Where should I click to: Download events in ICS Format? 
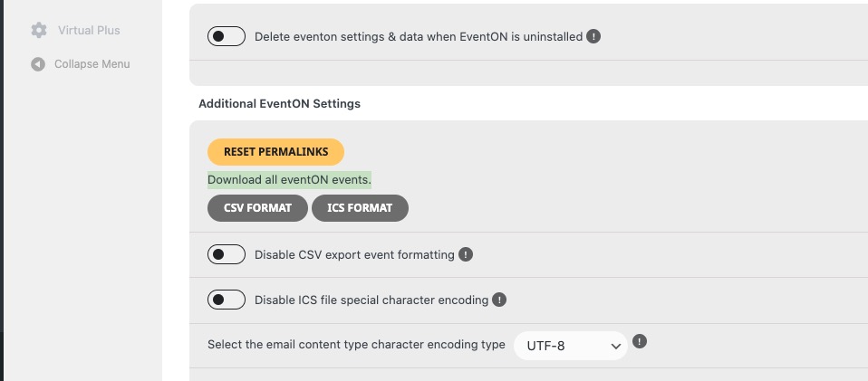pyautogui.click(x=360, y=208)
